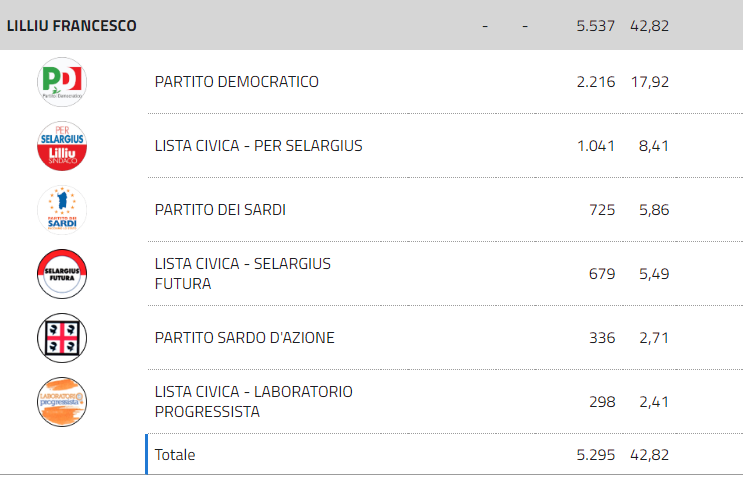Click the PARTITO DEI SARDI list name
The width and height of the screenshot is (743, 495).
coord(220,210)
